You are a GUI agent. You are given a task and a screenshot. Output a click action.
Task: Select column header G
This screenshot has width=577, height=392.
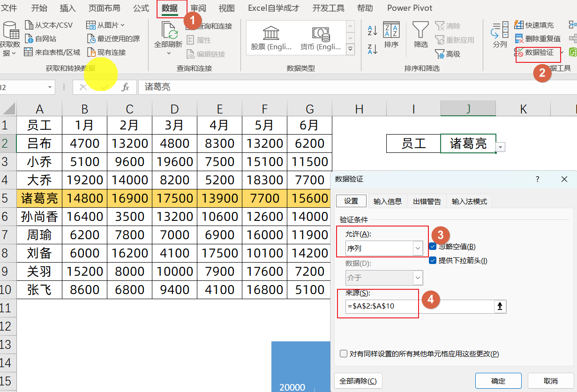[x=309, y=109]
